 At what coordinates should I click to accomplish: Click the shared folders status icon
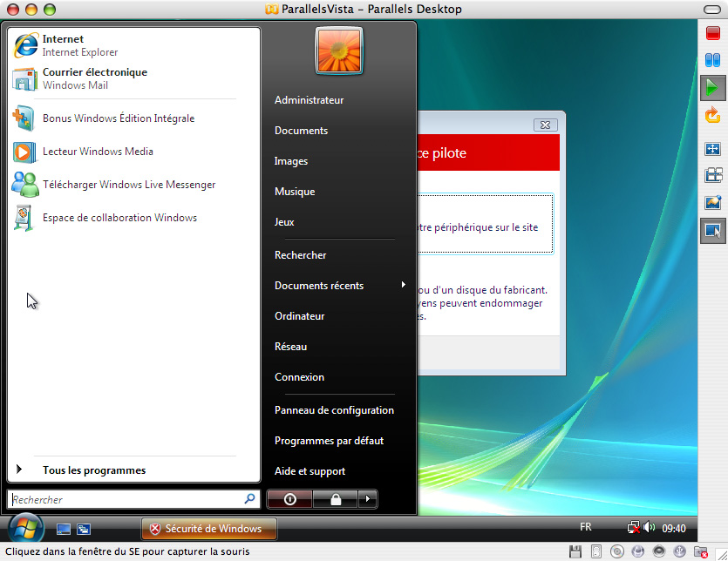(701, 551)
